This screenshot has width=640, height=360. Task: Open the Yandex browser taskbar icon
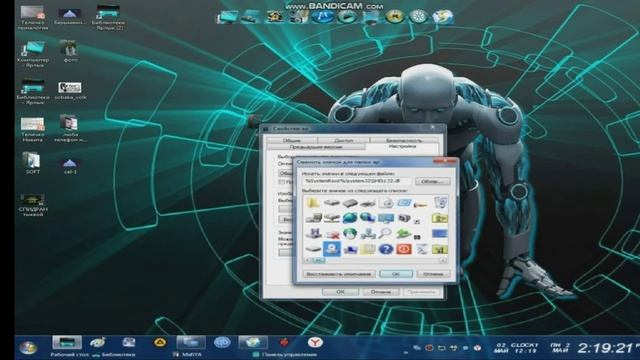[315, 343]
